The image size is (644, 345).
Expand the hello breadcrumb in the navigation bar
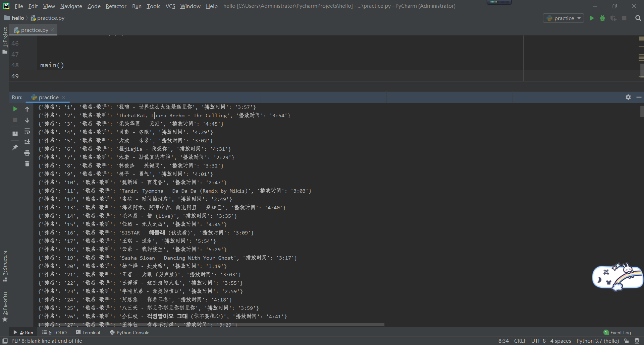click(x=18, y=18)
